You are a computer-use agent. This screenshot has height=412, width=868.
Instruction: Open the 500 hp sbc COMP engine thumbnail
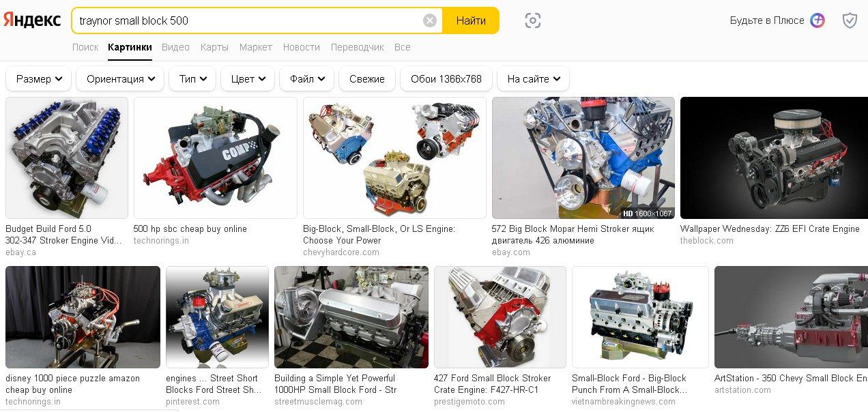216,158
